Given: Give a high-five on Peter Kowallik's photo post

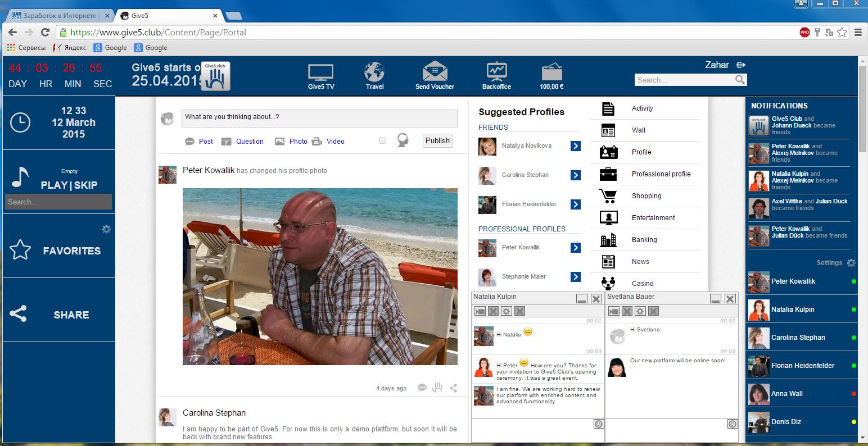Looking at the screenshot, I should click(437, 388).
